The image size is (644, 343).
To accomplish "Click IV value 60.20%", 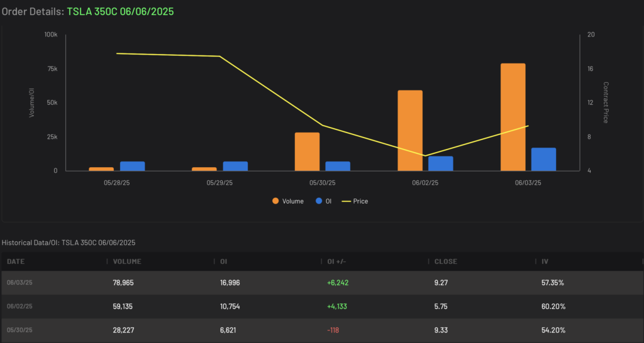I will (553, 307).
